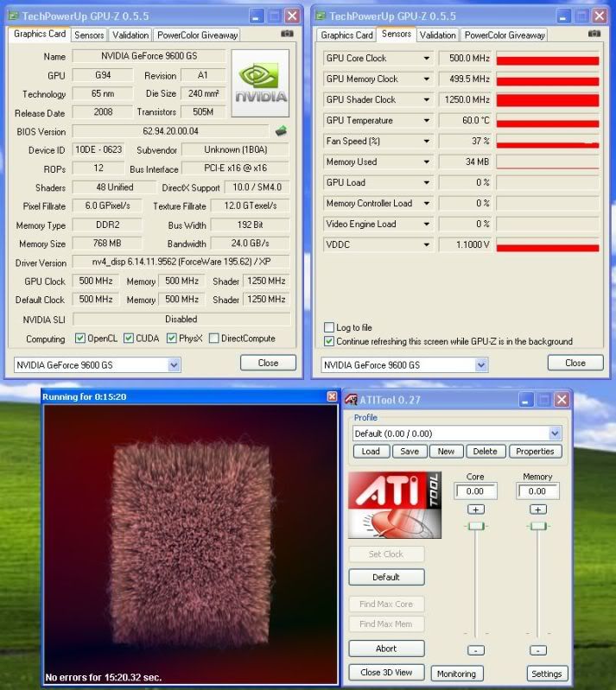Toggle CUDA checkbox
Viewport: 616px width, 690px height.
(x=129, y=338)
